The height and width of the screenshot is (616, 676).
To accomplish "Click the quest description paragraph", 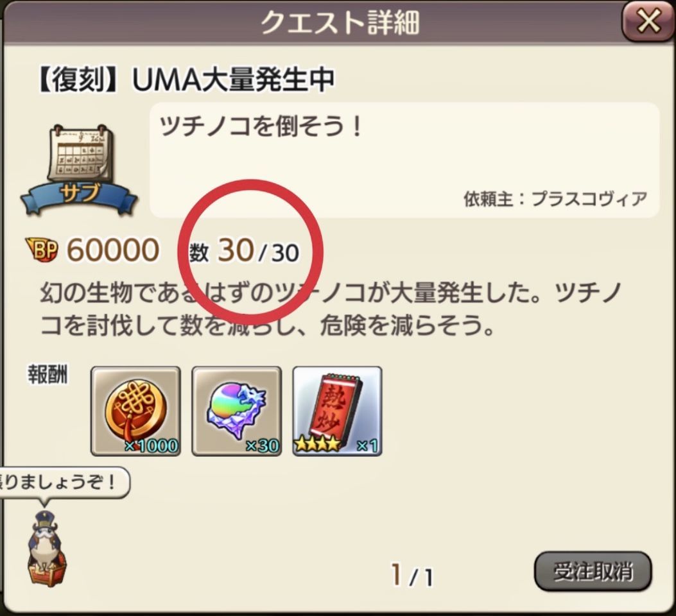I will 331,309.
